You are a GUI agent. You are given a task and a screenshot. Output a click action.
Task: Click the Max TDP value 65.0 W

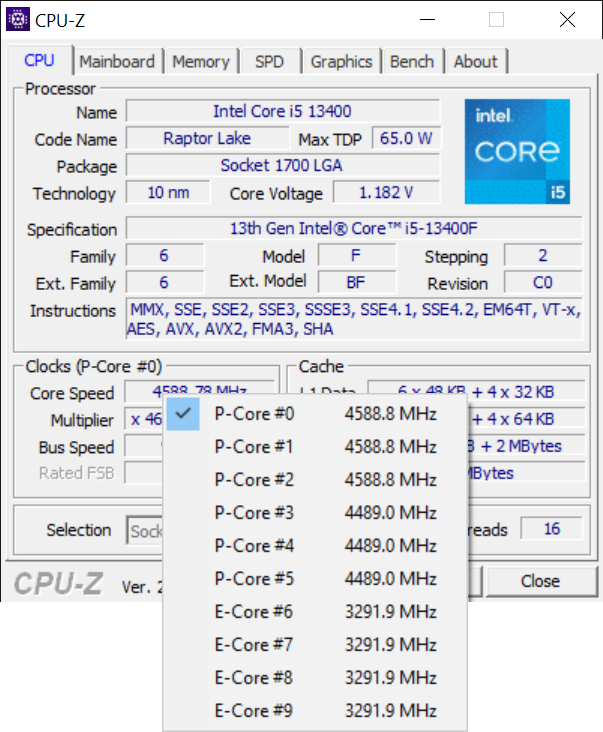pos(406,139)
